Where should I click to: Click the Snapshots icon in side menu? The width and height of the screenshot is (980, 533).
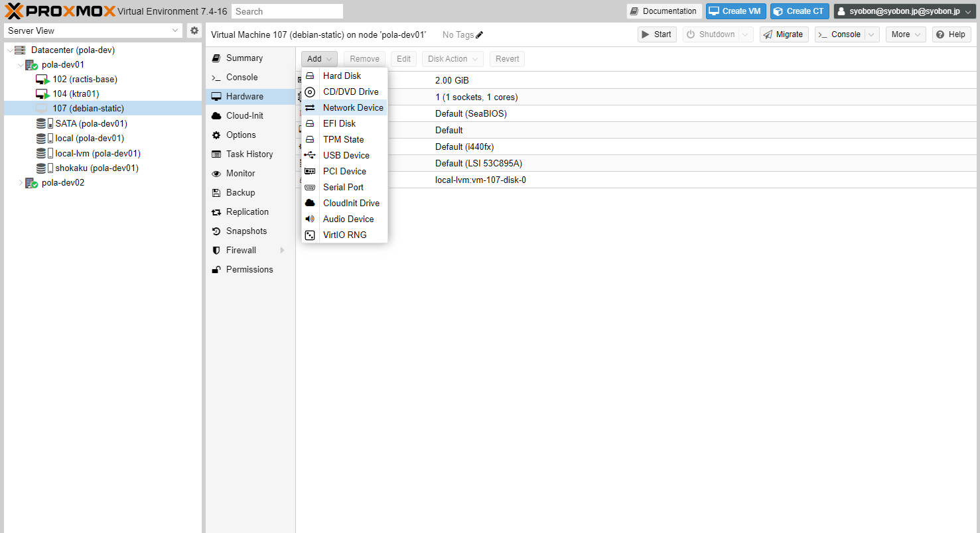[216, 231]
